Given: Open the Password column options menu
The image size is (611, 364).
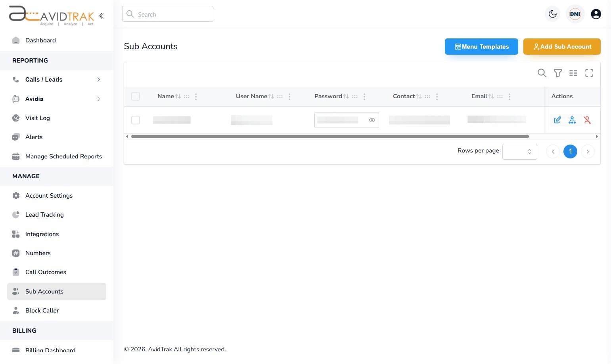Looking at the screenshot, I should click(x=364, y=97).
